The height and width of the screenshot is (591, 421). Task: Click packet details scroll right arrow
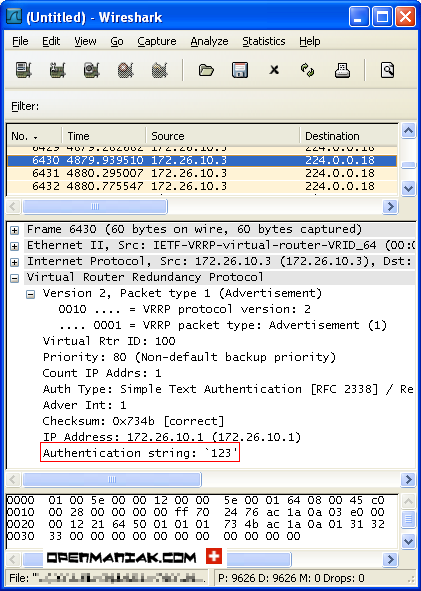click(408, 480)
